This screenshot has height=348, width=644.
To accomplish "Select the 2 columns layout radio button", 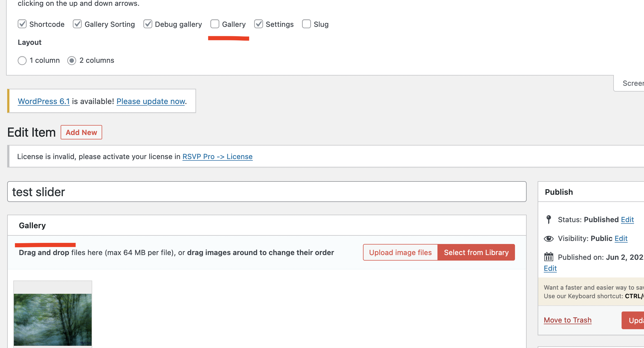I will pos(72,60).
